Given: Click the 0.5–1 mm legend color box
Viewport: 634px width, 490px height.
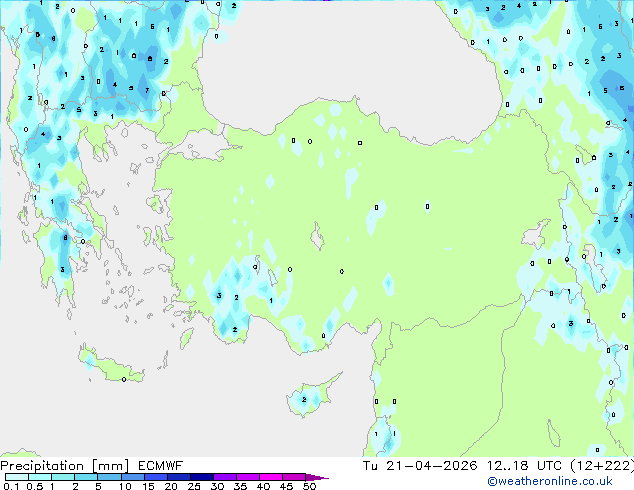Looking at the screenshot, I should point(40,477).
